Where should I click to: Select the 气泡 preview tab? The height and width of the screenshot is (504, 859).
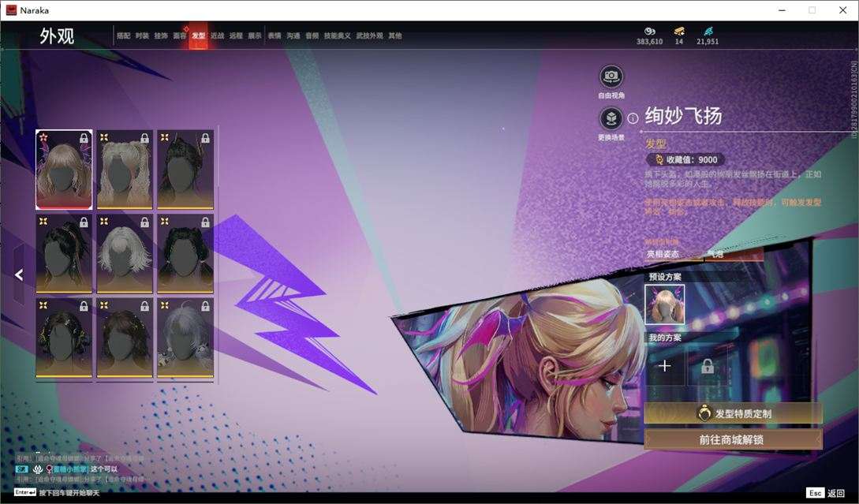point(733,254)
